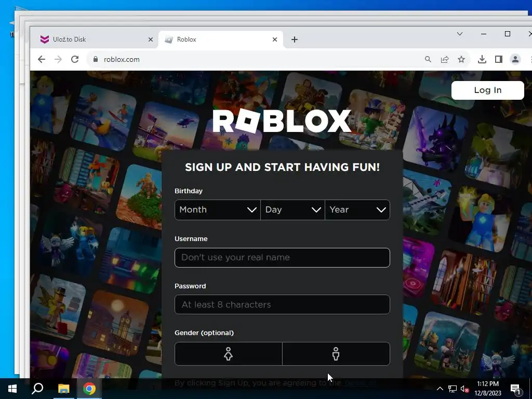Open the Month birthday dropdown
The image size is (532, 399).
[x=218, y=210]
